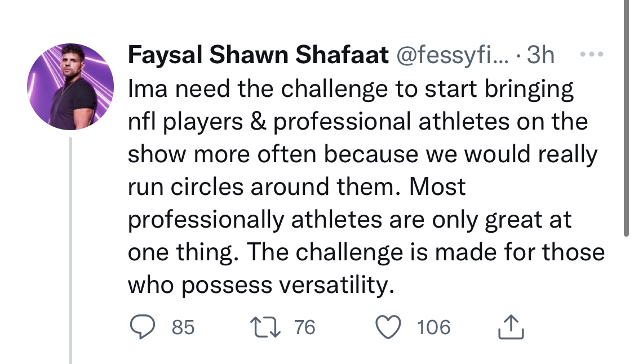The height and width of the screenshot is (364, 634).
Task: Open Faysal Shawn Shafaat display name link
Action: [x=258, y=55]
